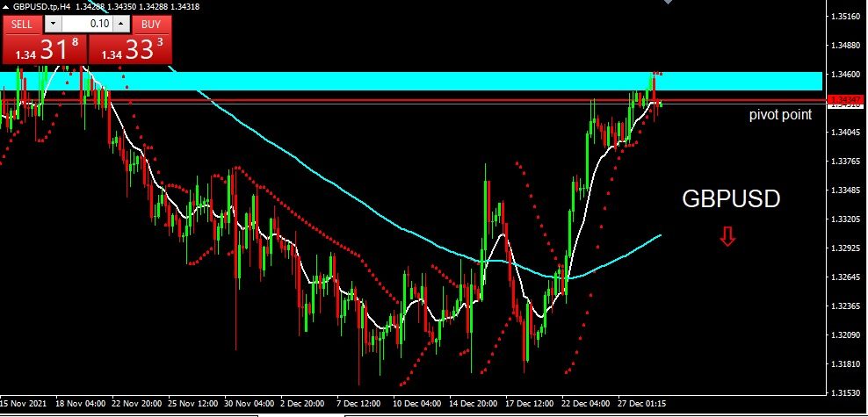This screenshot has height=417, width=868.
Task: Click the 1.31530 price scale label
Action: (845, 392)
